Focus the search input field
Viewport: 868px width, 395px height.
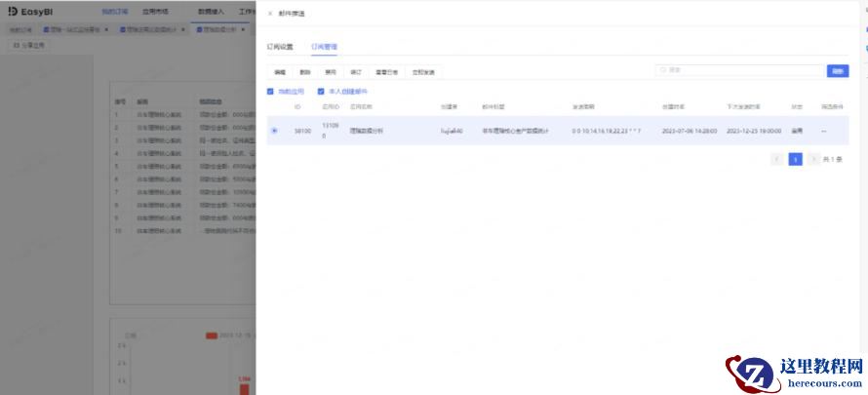tap(741, 71)
